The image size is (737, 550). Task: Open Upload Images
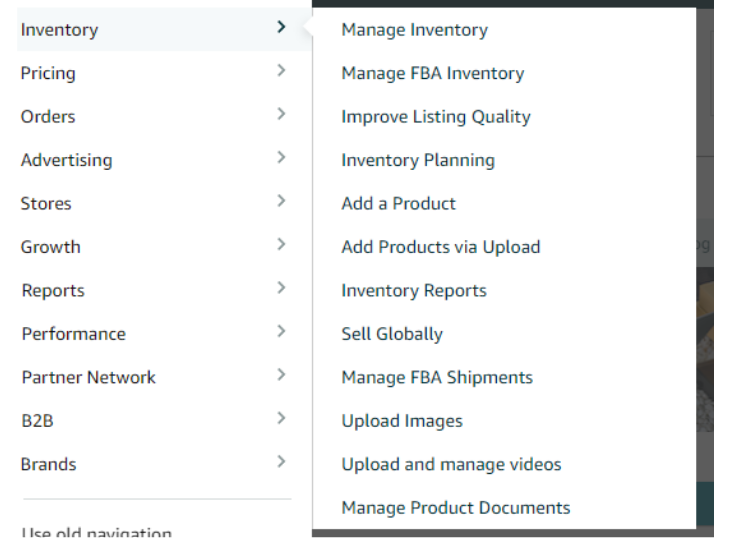pyautogui.click(x=402, y=421)
